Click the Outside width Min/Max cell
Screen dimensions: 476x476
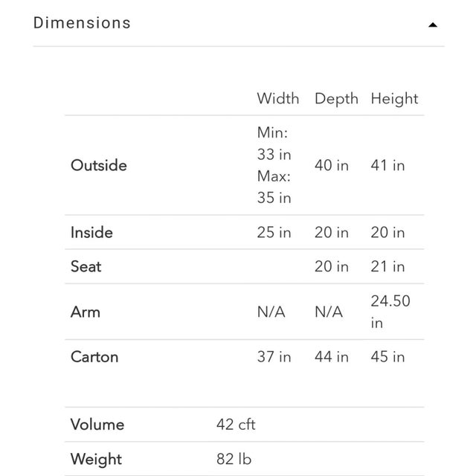click(x=274, y=165)
